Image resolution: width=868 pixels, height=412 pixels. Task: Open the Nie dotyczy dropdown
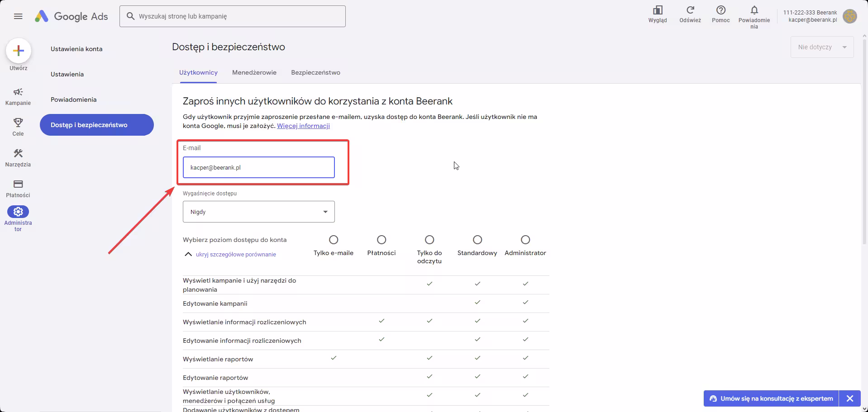pyautogui.click(x=821, y=47)
